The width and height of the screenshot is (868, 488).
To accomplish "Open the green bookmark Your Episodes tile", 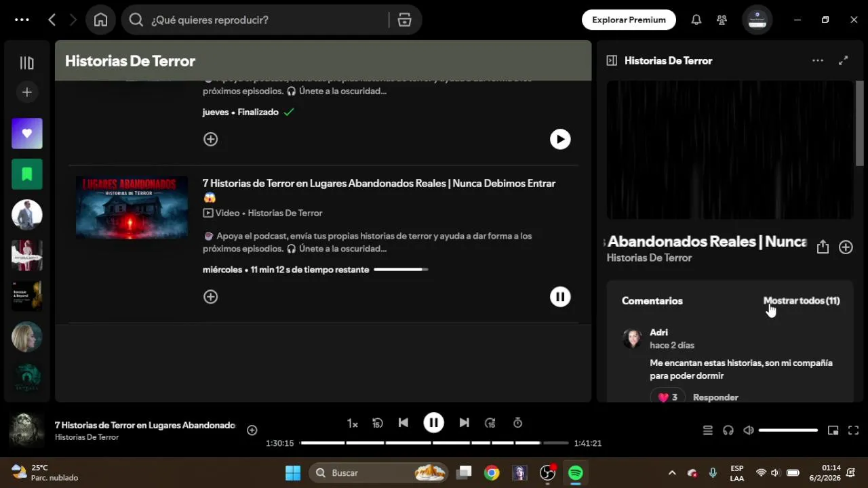I will click(x=27, y=174).
